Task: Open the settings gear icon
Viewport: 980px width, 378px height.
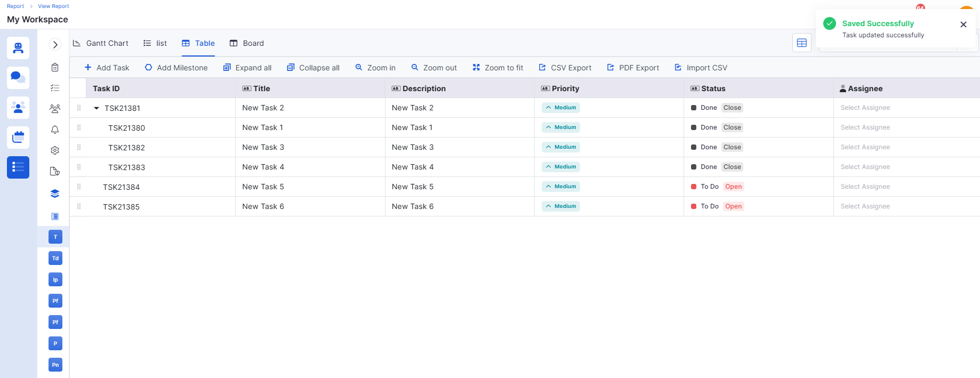Action: 55,150
